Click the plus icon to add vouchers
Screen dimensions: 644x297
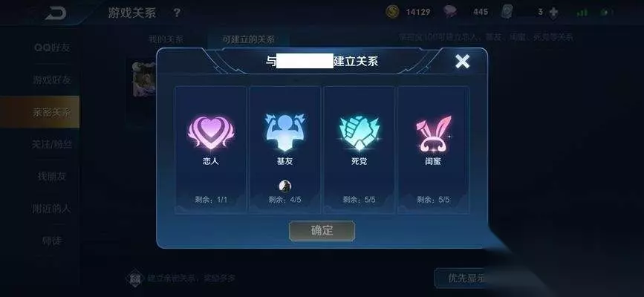tap(553, 13)
